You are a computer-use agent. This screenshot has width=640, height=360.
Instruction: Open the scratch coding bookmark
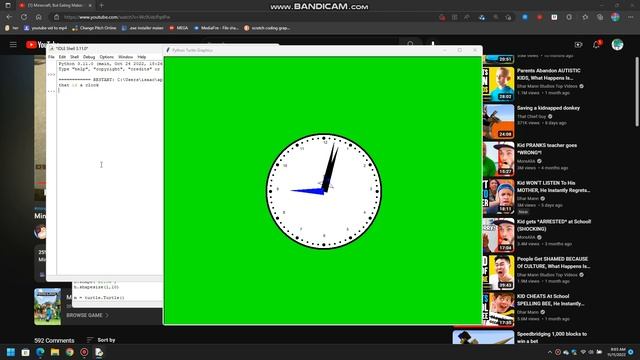pos(267,28)
